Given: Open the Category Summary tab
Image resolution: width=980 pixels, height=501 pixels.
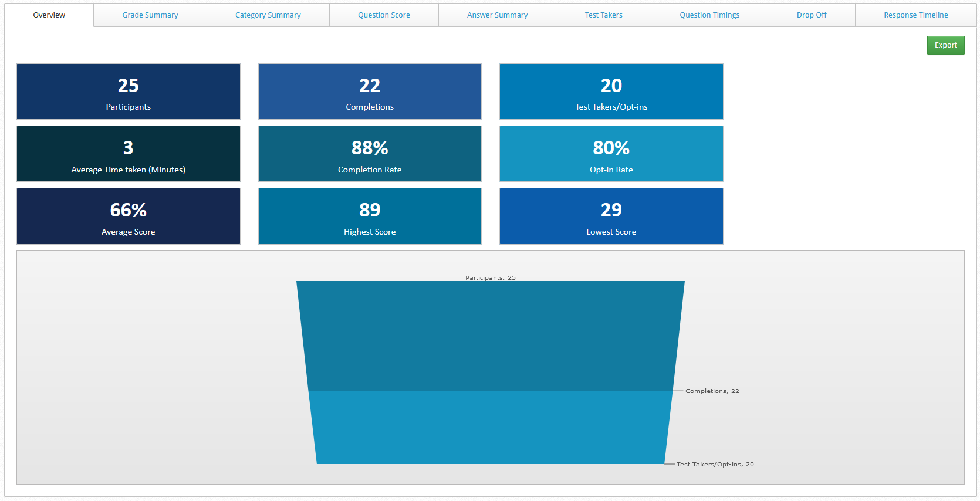Looking at the screenshot, I should [x=268, y=15].
